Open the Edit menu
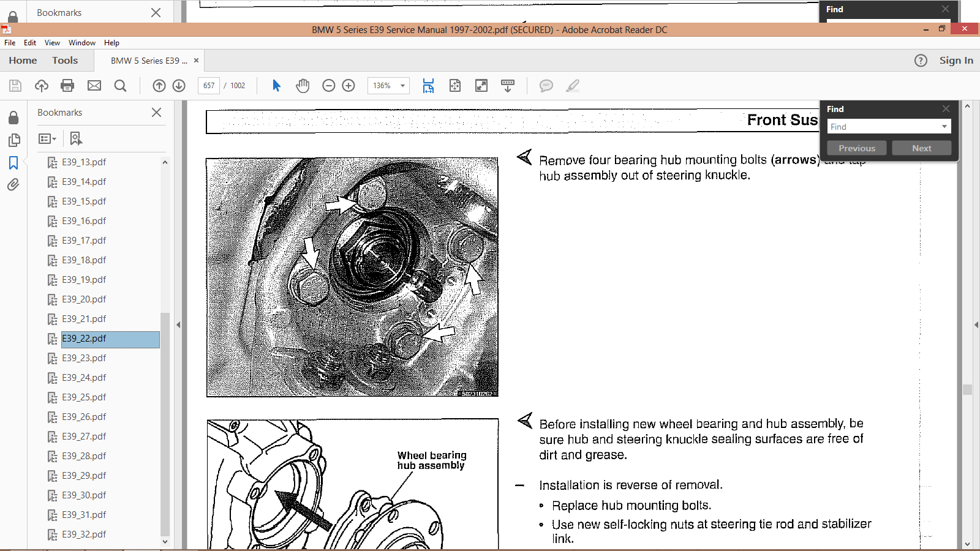 30,43
